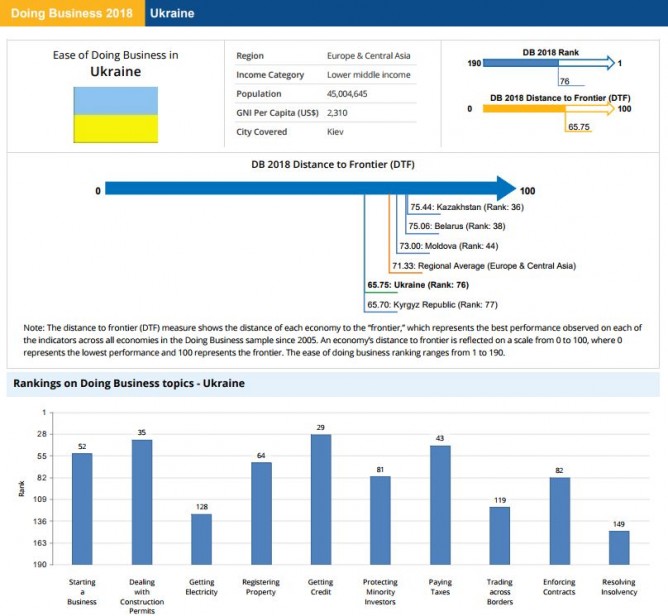The image size is (668, 616).
Task: Click the Protecting Minority Investors bar
Action: tap(380, 519)
